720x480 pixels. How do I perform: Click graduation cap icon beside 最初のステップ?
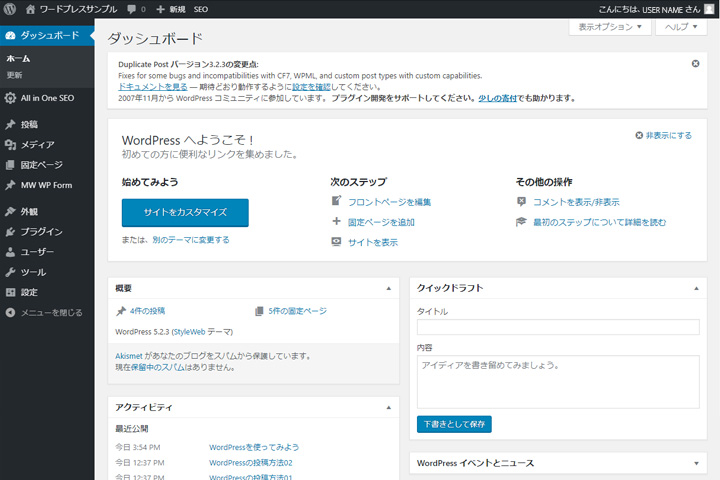pos(521,222)
